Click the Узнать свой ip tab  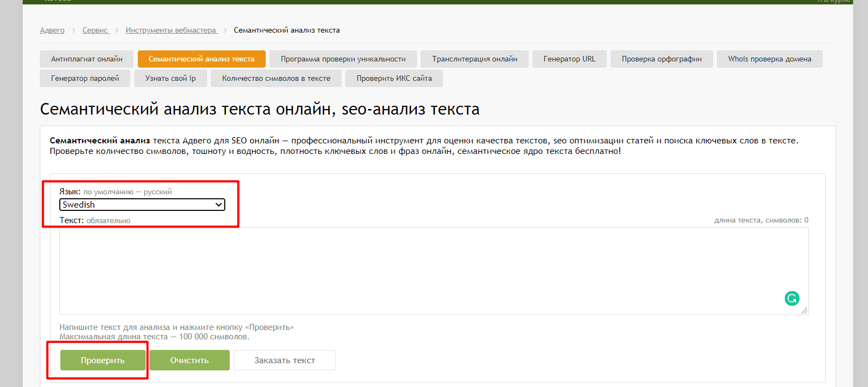[170, 79]
